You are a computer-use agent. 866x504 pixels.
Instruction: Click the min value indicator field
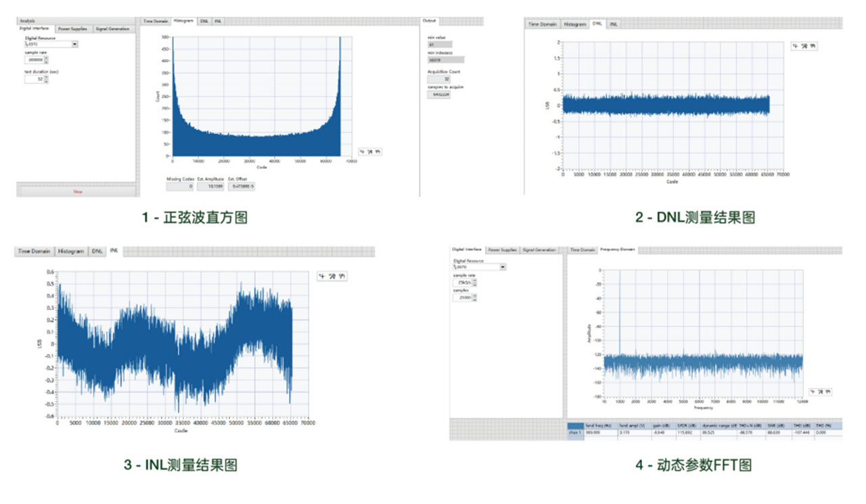440,44
